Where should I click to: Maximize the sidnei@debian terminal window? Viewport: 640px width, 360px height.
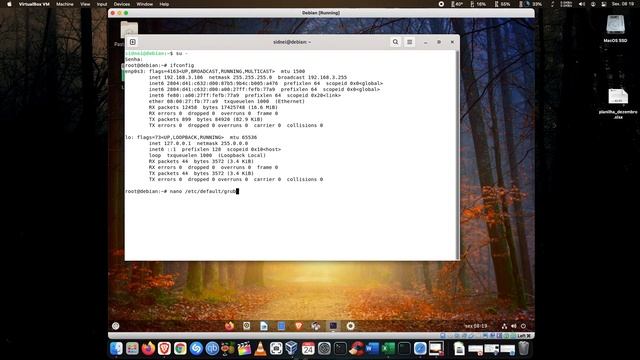439,42
